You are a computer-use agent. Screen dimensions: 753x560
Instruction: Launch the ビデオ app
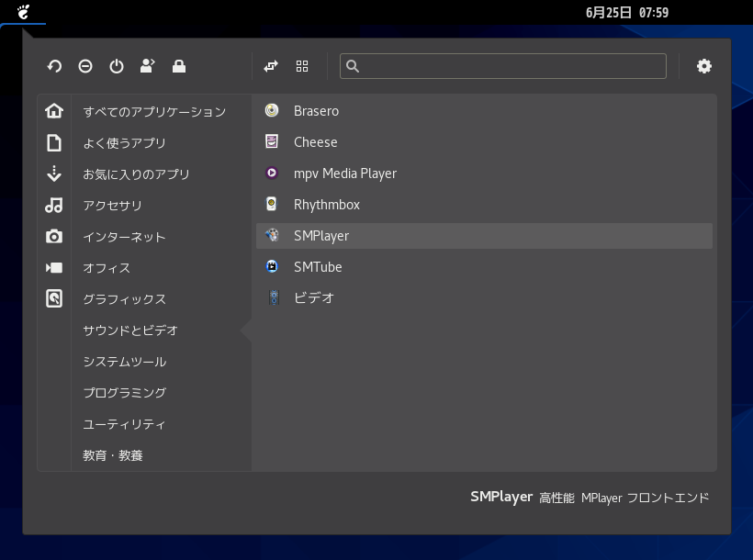coord(484,298)
